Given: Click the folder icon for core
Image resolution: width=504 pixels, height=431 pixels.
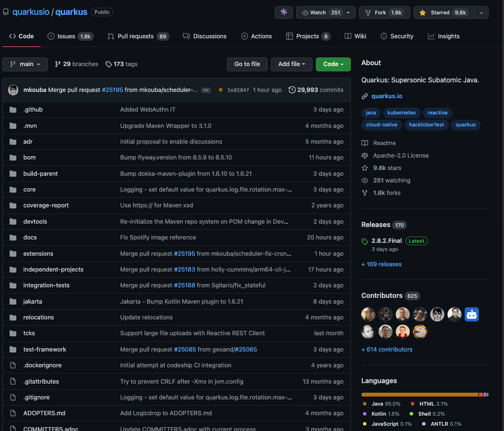Looking at the screenshot, I should [13, 190].
